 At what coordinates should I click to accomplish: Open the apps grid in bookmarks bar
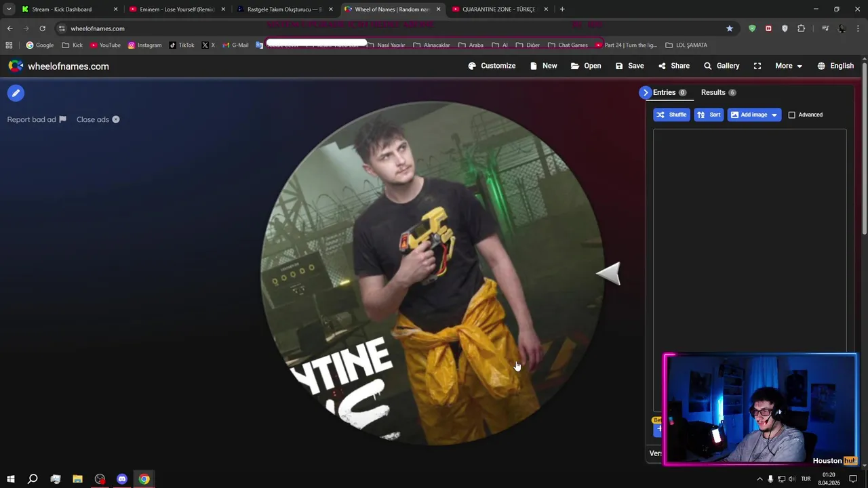[x=9, y=45]
